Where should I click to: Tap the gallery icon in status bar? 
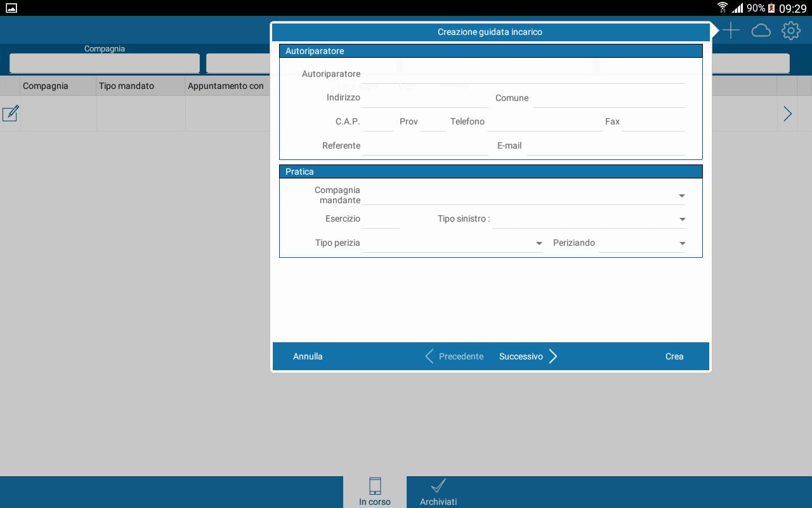tap(11, 8)
